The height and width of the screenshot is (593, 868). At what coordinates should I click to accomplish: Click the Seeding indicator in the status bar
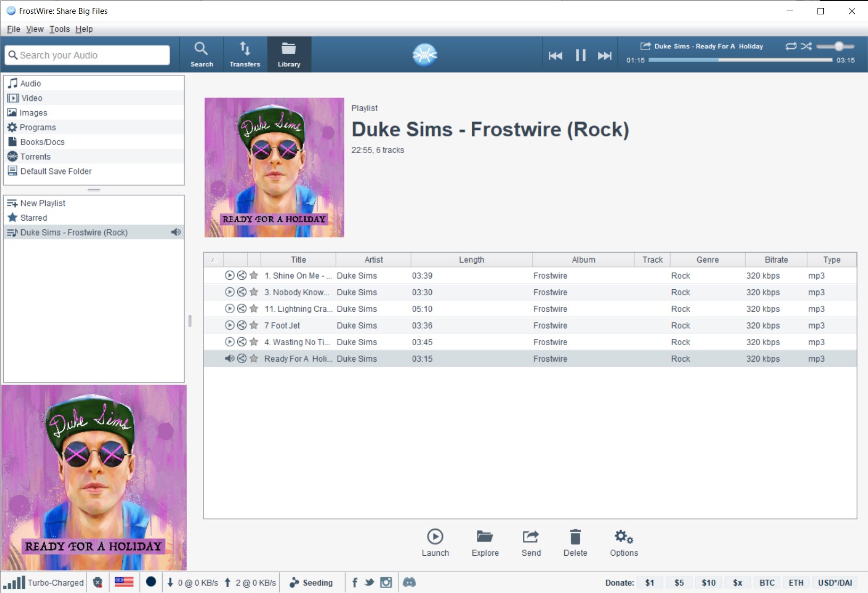coord(312,582)
